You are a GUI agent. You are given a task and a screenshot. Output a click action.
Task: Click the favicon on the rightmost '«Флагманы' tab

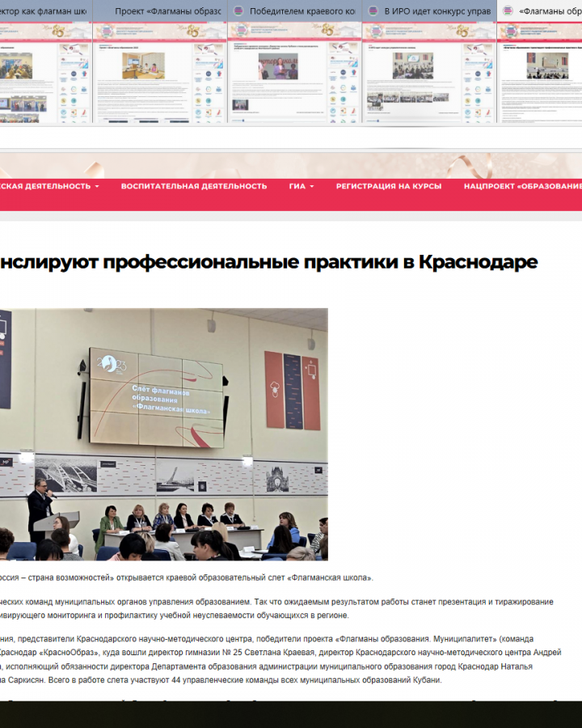pyautogui.click(x=508, y=11)
